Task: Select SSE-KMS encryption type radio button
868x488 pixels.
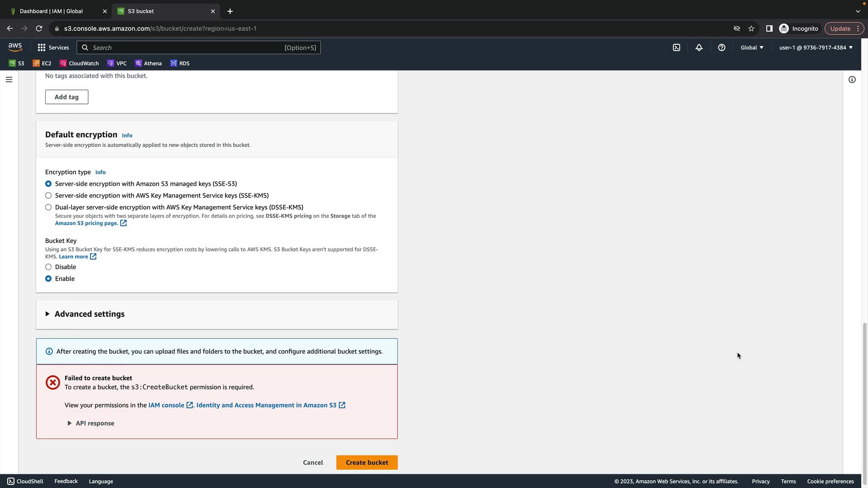Action: tap(48, 196)
